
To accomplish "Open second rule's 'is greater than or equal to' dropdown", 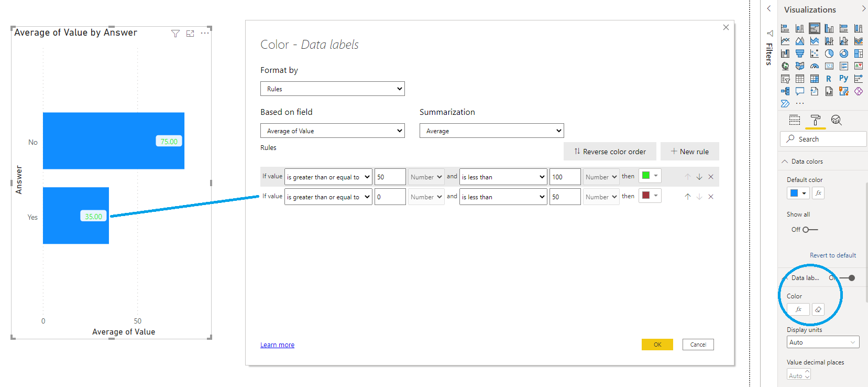I will 328,197.
